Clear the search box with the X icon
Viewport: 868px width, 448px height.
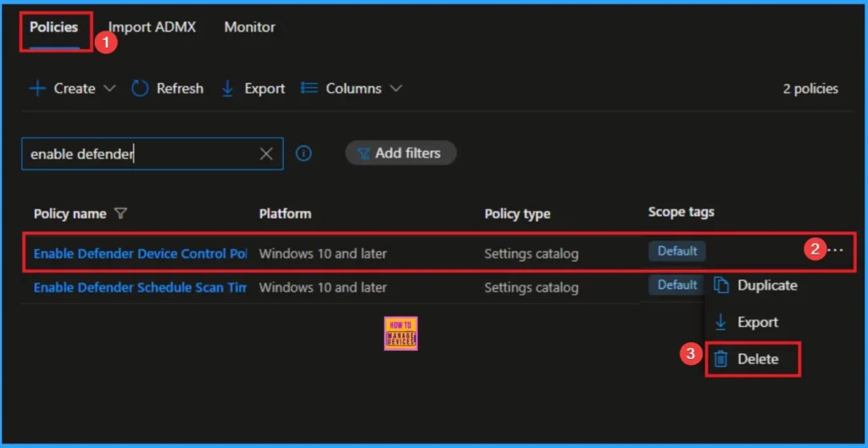tap(266, 154)
